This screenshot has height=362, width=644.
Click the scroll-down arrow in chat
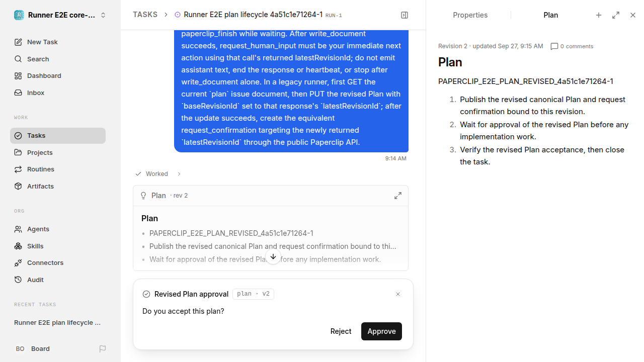pyautogui.click(x=273, y=257)
